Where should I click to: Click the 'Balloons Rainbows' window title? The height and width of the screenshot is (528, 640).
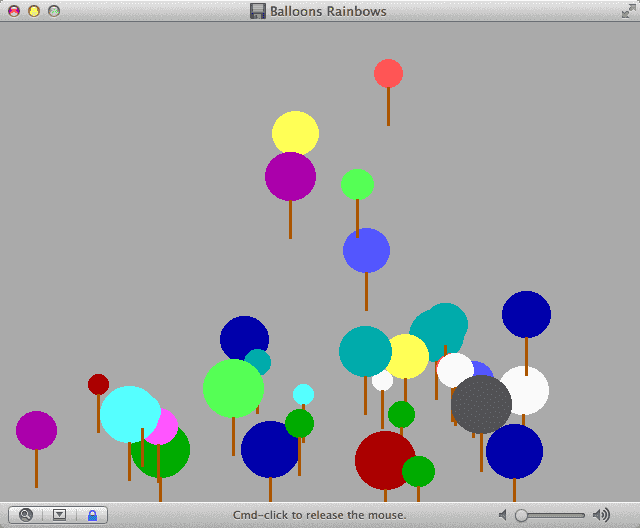tap(328, 11)
